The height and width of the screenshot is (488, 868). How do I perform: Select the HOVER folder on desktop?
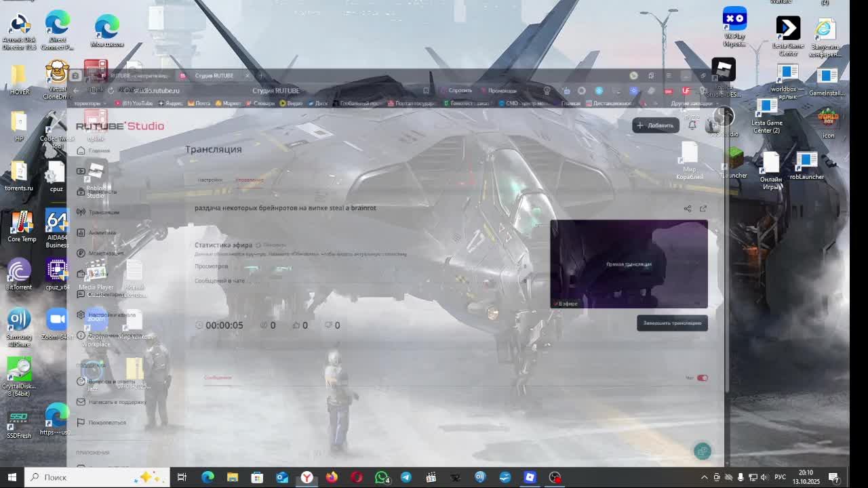coord(19,80)
